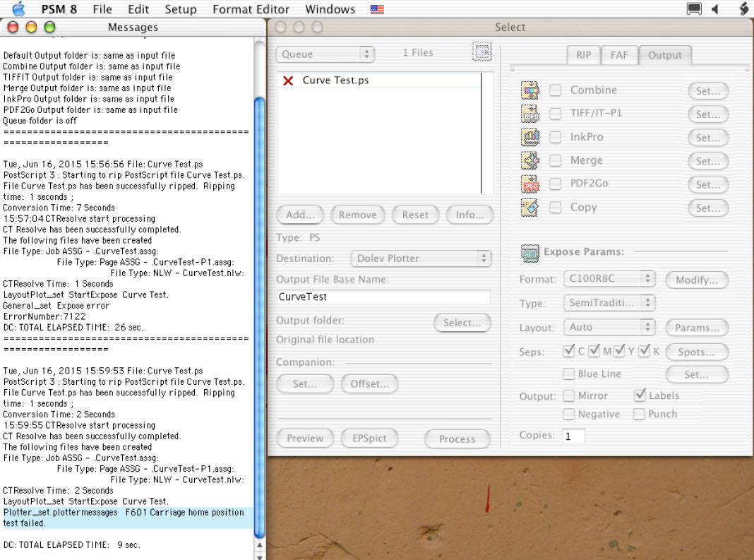Image resolution: width=754 pixels, height=560 pixels.
Task: Open the PSM 8 menu
Action: tap(59, 9)
